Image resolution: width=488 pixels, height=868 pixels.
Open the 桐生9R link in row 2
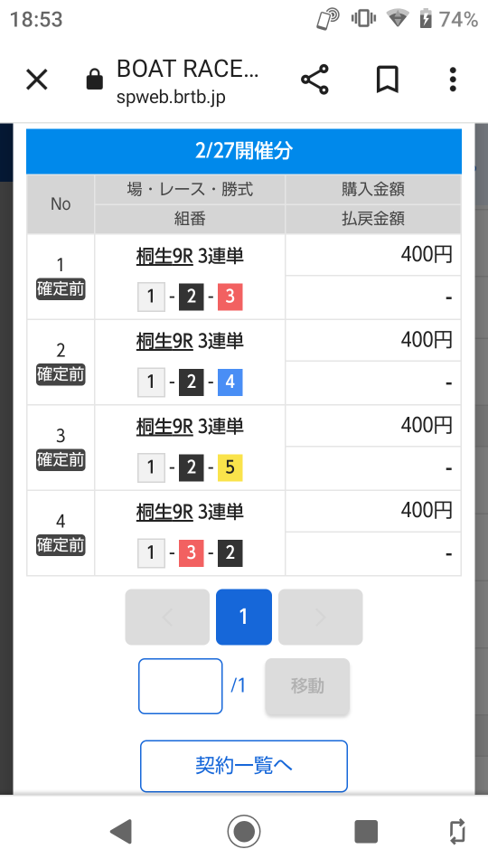[164, 341]
